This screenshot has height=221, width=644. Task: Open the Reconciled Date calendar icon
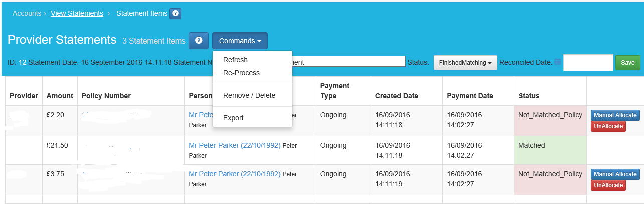[557, 62]
